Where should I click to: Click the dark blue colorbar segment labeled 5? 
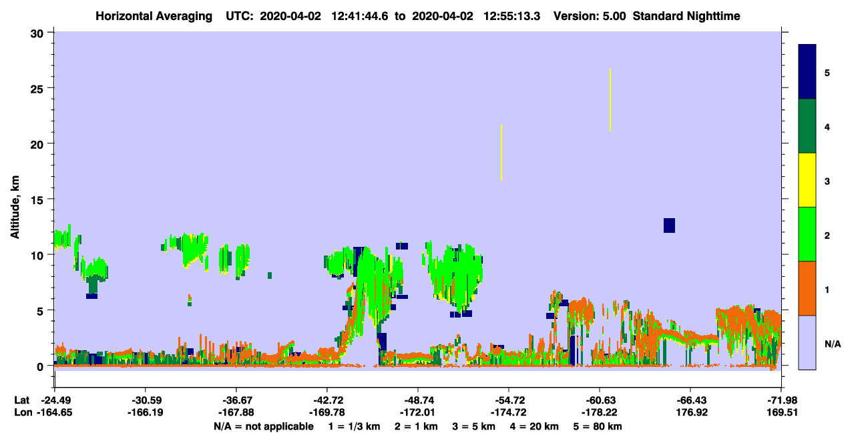807,72
